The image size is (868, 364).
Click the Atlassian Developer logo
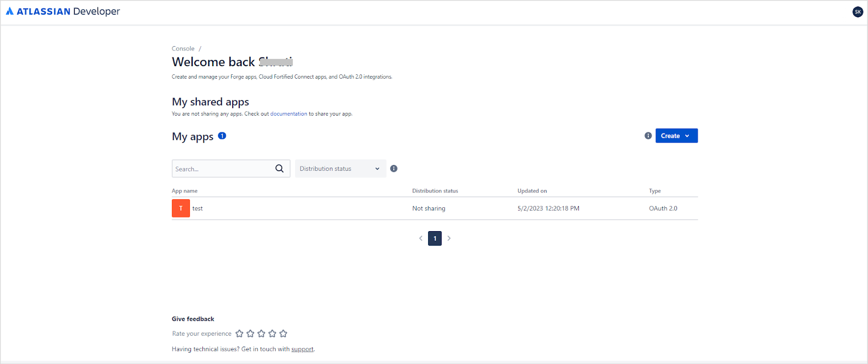(x=62, y=11)
